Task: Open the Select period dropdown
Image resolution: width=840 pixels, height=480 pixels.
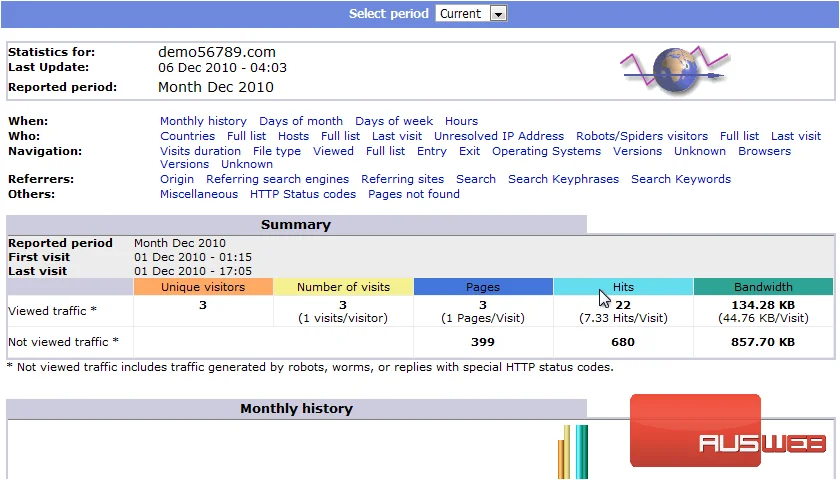Action: click(471, 13)
